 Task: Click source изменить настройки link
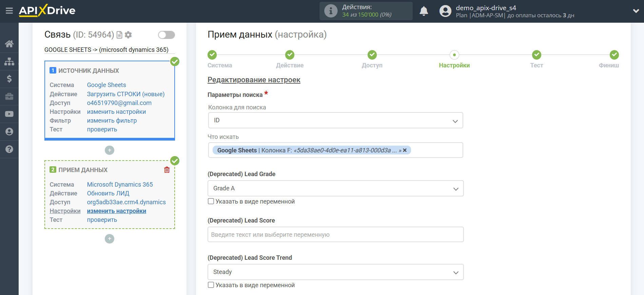coord(116,112)
